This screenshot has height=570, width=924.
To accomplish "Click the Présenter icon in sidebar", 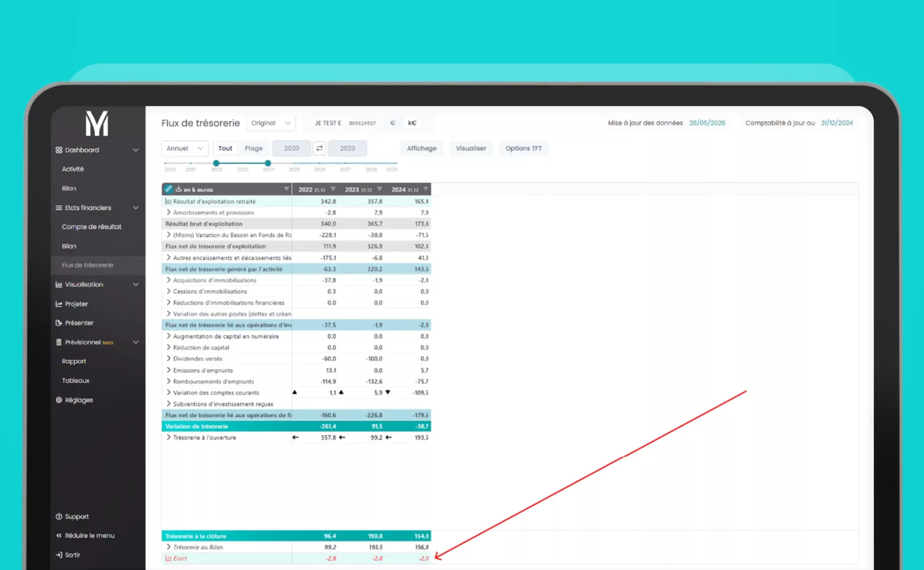I will (59, 323).
